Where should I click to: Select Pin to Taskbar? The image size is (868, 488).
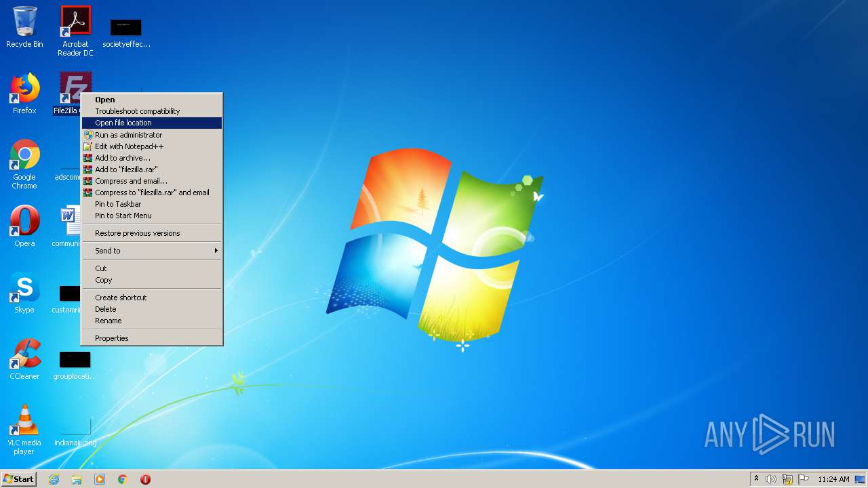(152, 204)
